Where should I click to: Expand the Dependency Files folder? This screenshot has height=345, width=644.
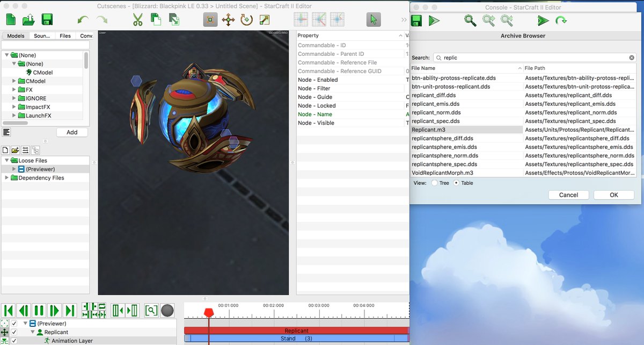[7, 178]
